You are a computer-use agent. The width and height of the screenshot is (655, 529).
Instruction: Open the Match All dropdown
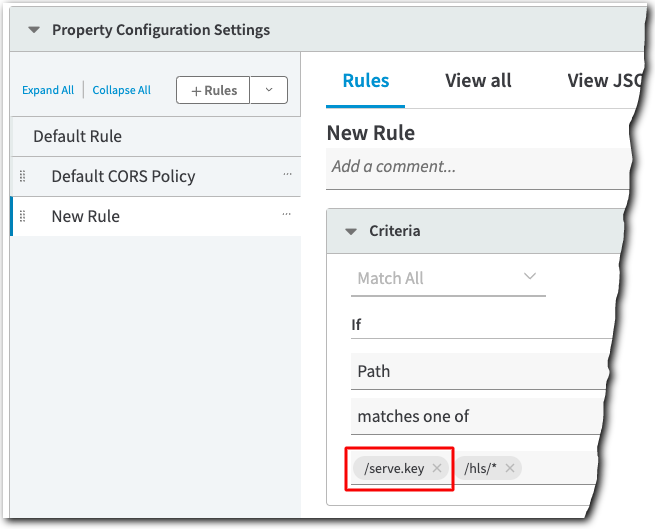tap(450, 278)
